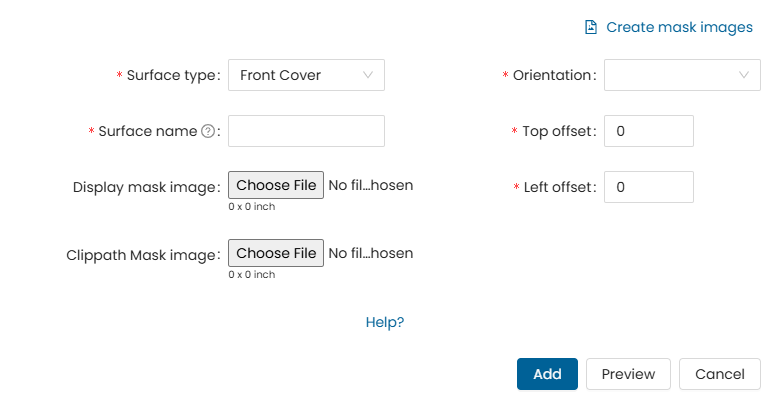The image size is (770, 395).
Task: Open the Surface type dropdown
Action: [306, 75]
